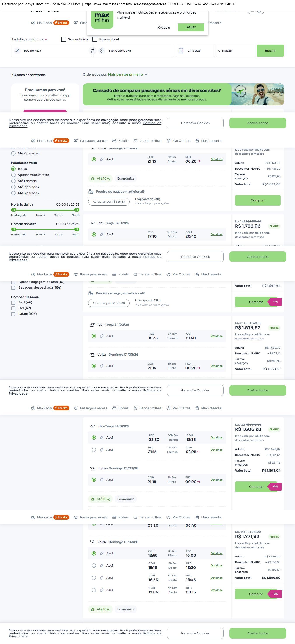Click the green 'Buscar' search button
The height and width of the screenshot is (644, 295).
270,51
